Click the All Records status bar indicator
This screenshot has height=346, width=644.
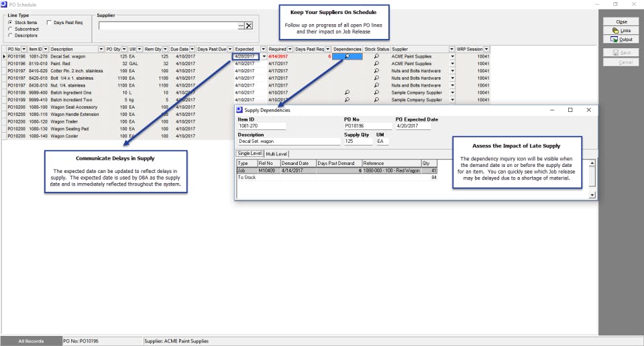point(31,341)
